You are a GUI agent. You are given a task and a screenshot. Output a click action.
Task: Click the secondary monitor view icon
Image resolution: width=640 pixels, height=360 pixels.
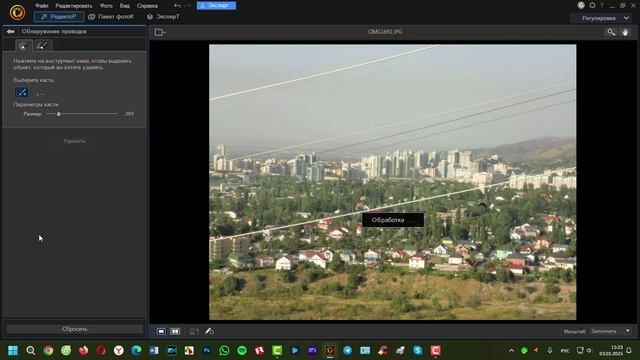point(194,331)
